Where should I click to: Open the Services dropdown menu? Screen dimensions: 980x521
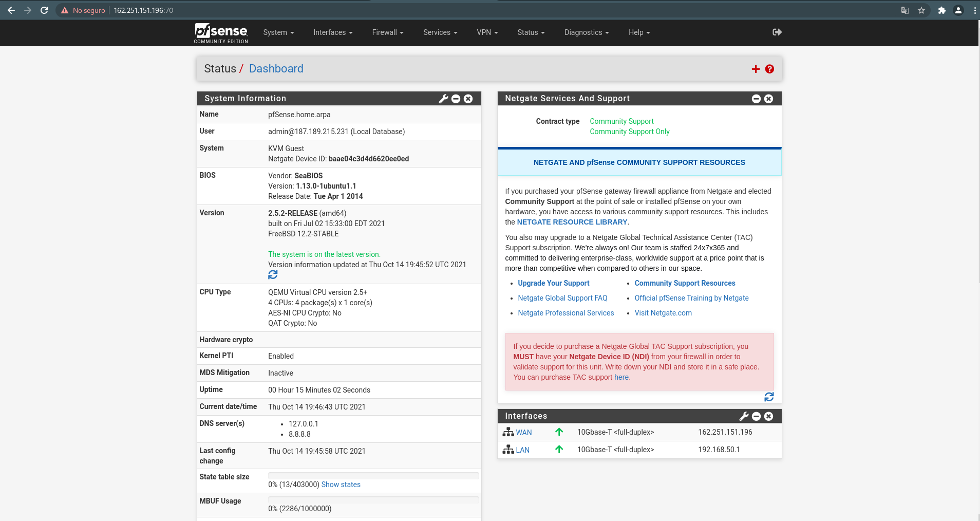pos(440,32)
